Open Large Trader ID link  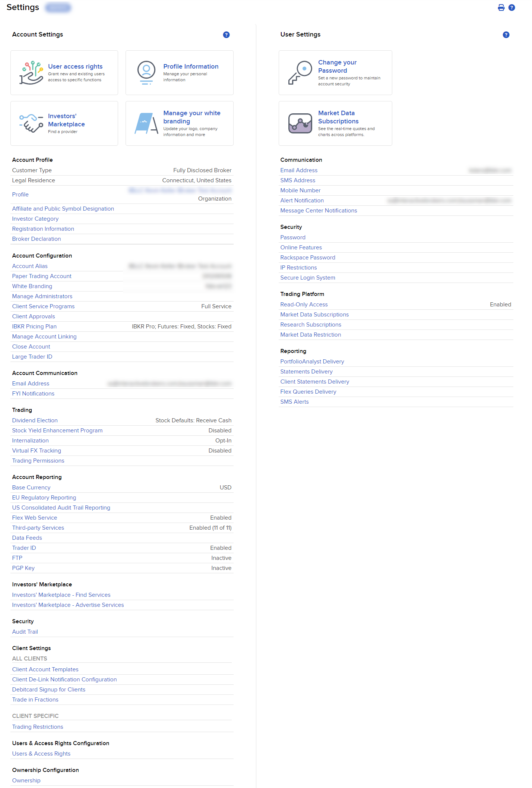pyautogui.click(x=32, y=357)
